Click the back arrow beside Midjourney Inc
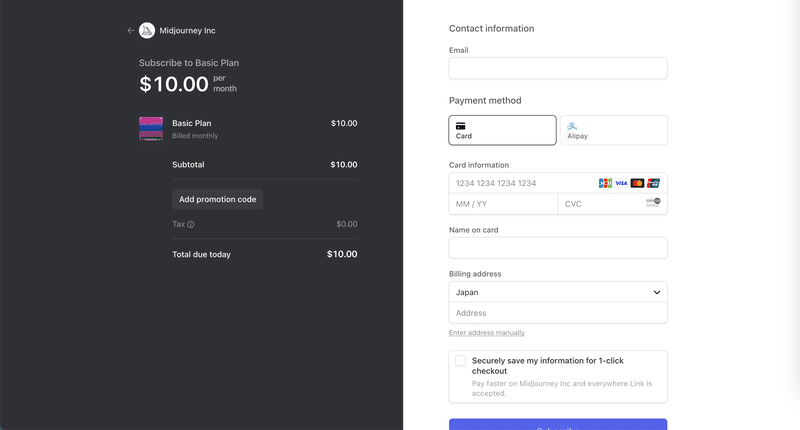 (x=131, y=31)
